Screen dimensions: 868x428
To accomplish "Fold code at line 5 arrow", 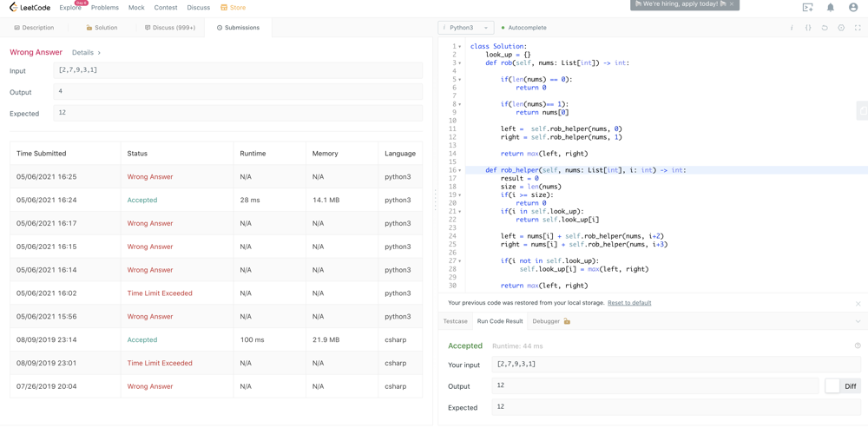I will click(x=460, y=80).
